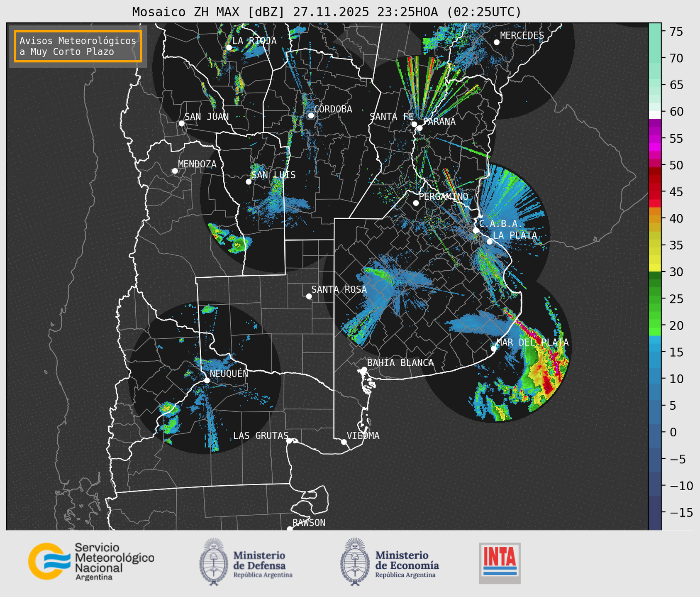Screen dimensions: 700x597
Task: Click the RAWSON city marker dot
Action: [x=290, y=529]
